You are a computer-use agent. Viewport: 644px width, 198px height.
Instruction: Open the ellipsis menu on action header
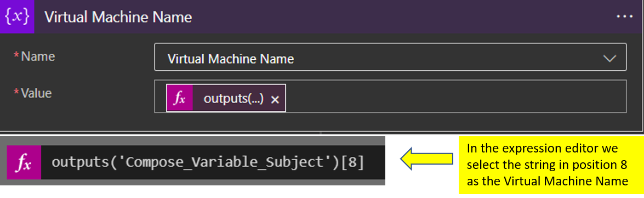click(x=625, y=16)
